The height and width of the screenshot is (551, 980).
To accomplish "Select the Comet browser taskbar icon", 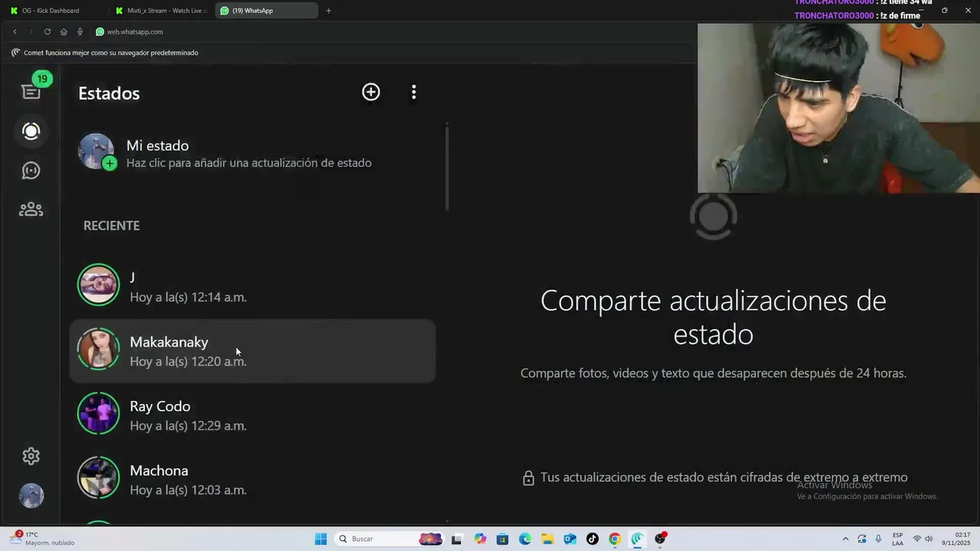I will point(637,539).
